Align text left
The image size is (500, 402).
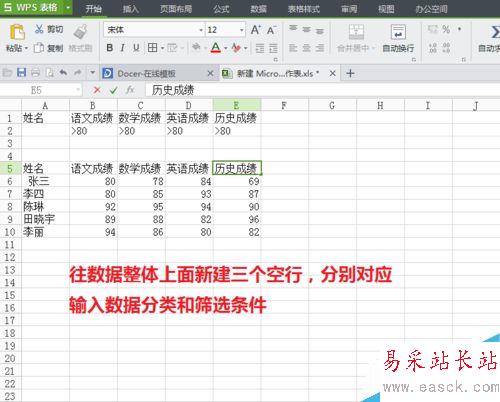293,48
